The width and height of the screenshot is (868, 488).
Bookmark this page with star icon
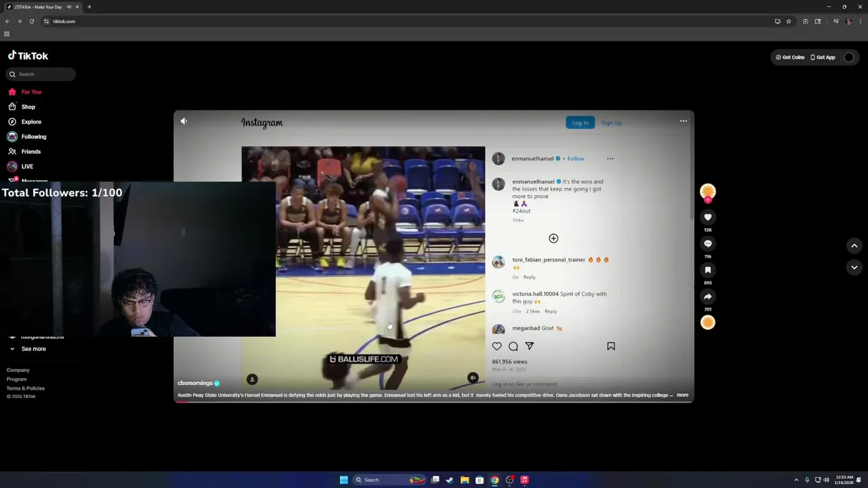tap(789, 21)
